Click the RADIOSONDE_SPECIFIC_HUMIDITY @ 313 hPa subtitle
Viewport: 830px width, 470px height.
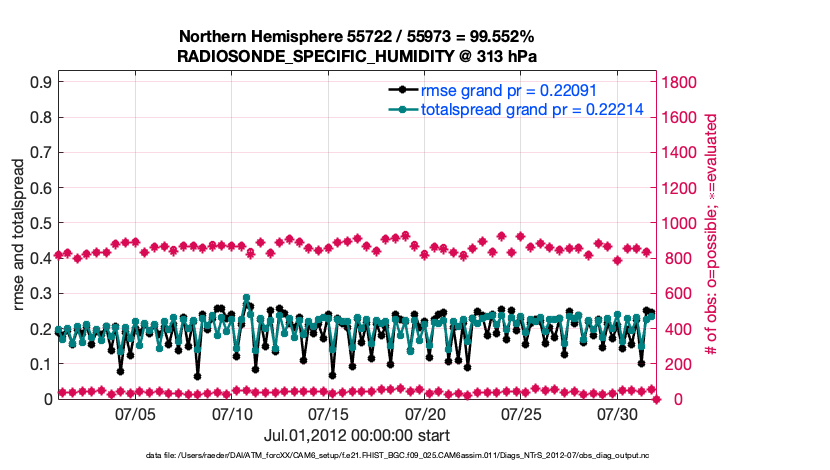click(364, 56)
